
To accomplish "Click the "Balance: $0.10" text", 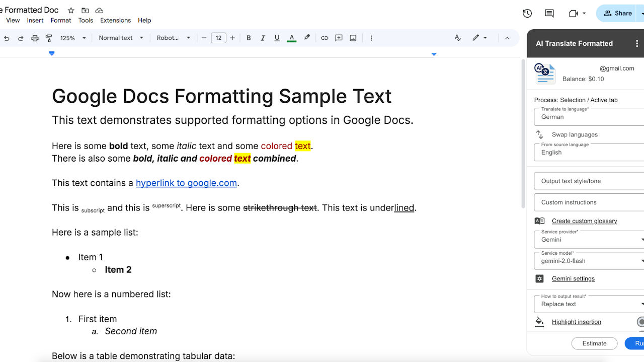I will click(583, 79).
